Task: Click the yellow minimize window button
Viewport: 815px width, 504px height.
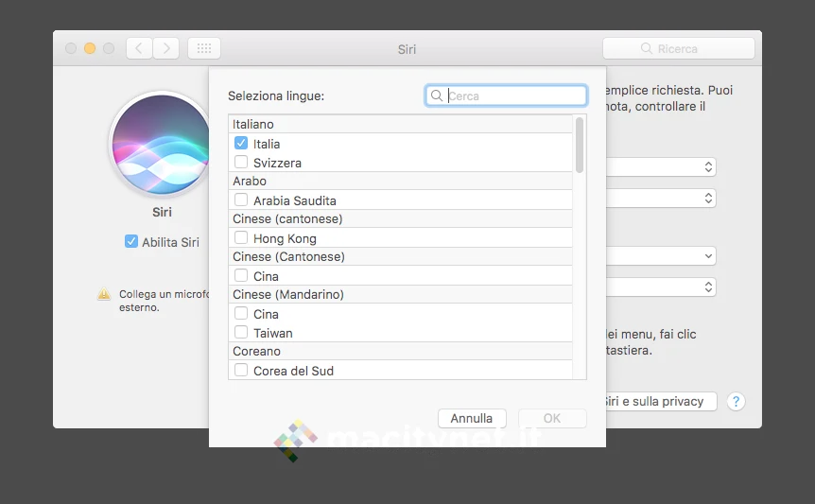Action: pos(90,48)
